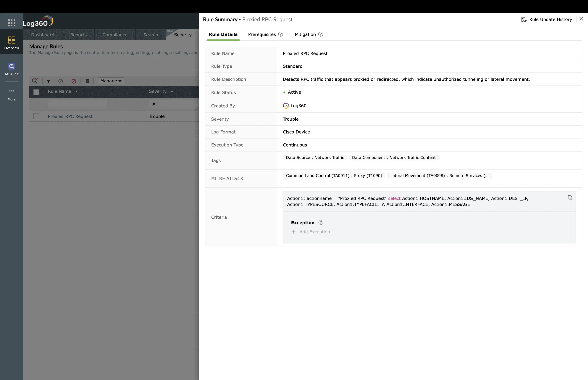Click the Manage Rules page heading
The image size is (588, 380).
[x=46, y=46]
